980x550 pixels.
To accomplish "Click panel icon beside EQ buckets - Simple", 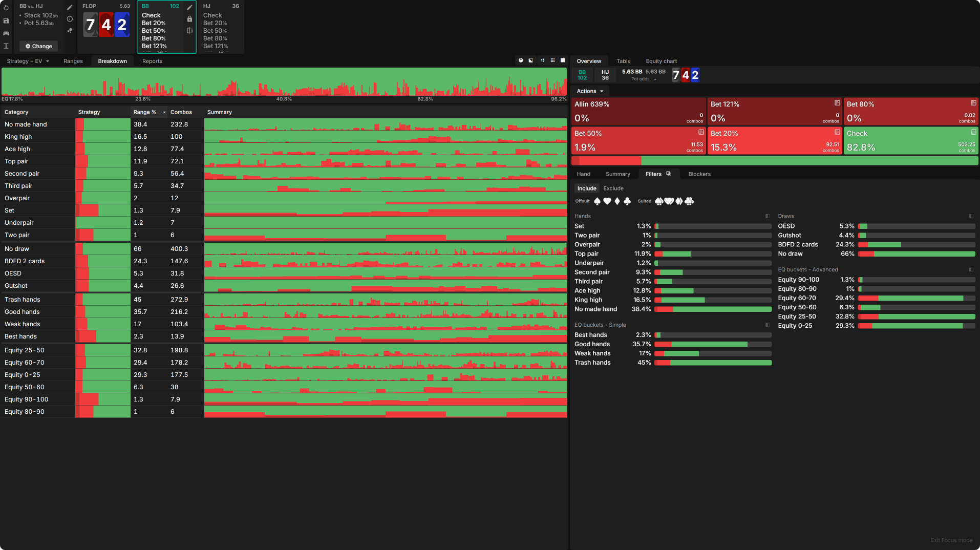I will (768, 325).
